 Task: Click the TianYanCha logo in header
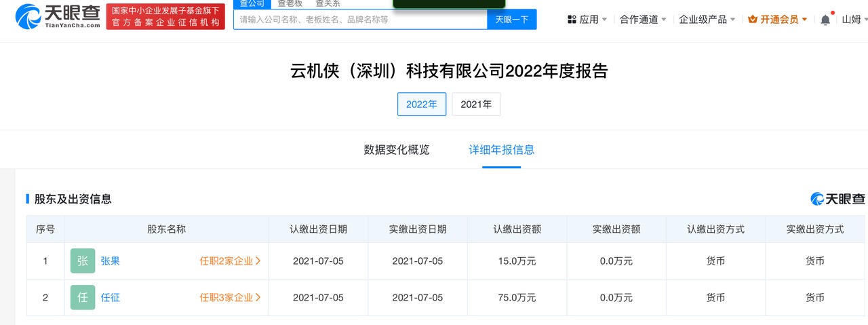[58, 17]
